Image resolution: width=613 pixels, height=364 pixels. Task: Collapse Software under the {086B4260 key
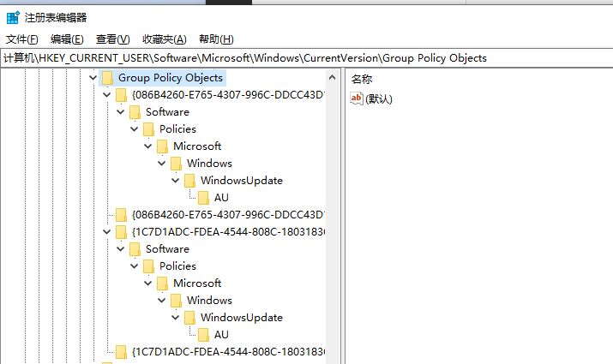(x=120, y=111)
